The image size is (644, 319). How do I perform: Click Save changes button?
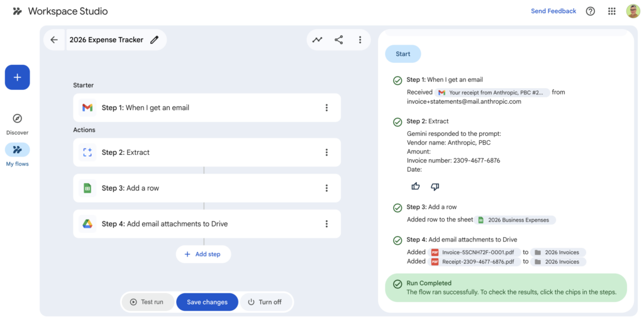point(207,302)
